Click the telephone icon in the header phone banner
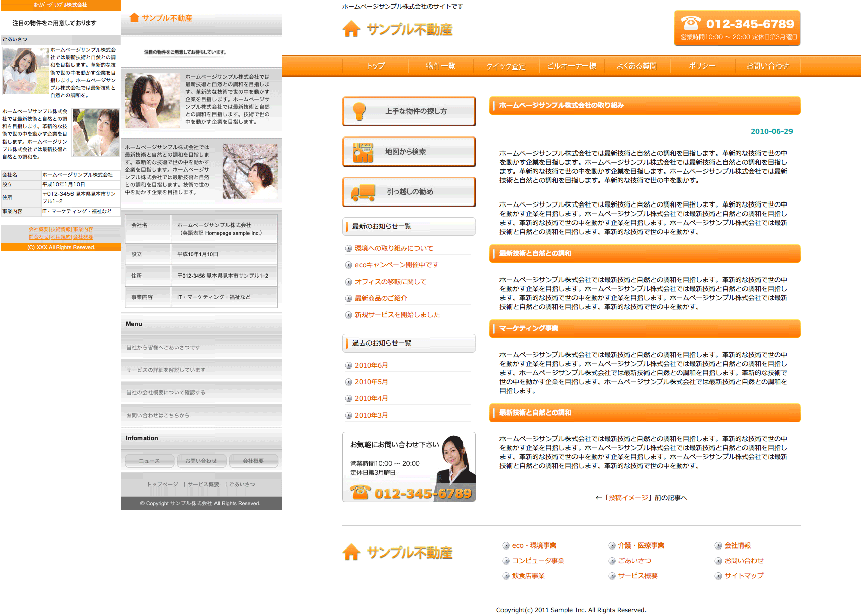 (691, 23)
